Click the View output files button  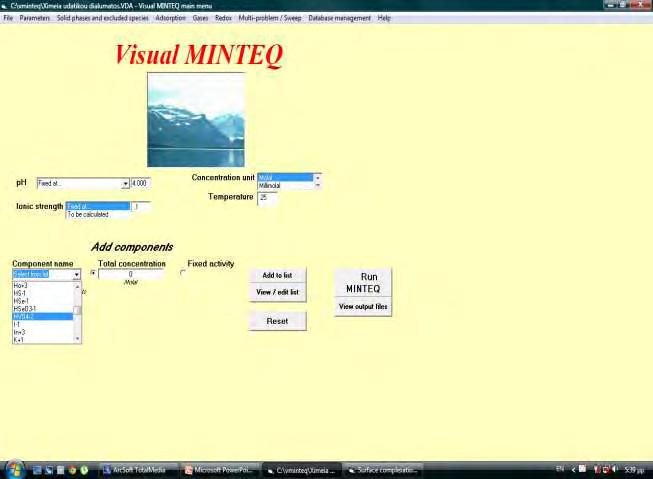(363, 307)
